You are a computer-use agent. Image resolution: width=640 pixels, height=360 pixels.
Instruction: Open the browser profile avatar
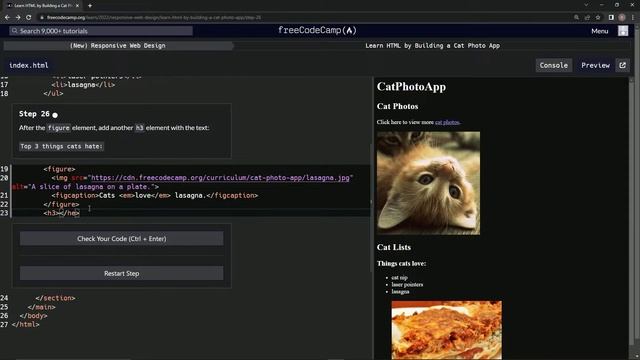click(622, 18)
